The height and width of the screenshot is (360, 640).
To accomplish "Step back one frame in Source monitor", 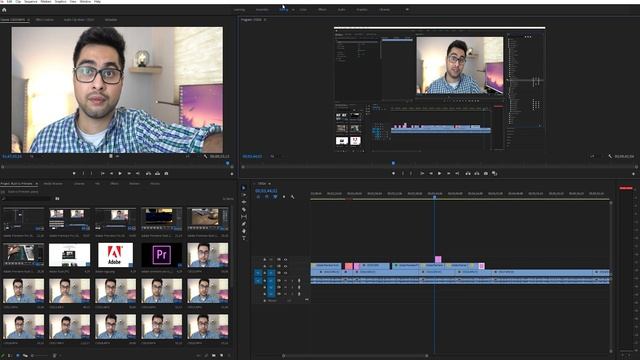I will [x=111, y=173].
